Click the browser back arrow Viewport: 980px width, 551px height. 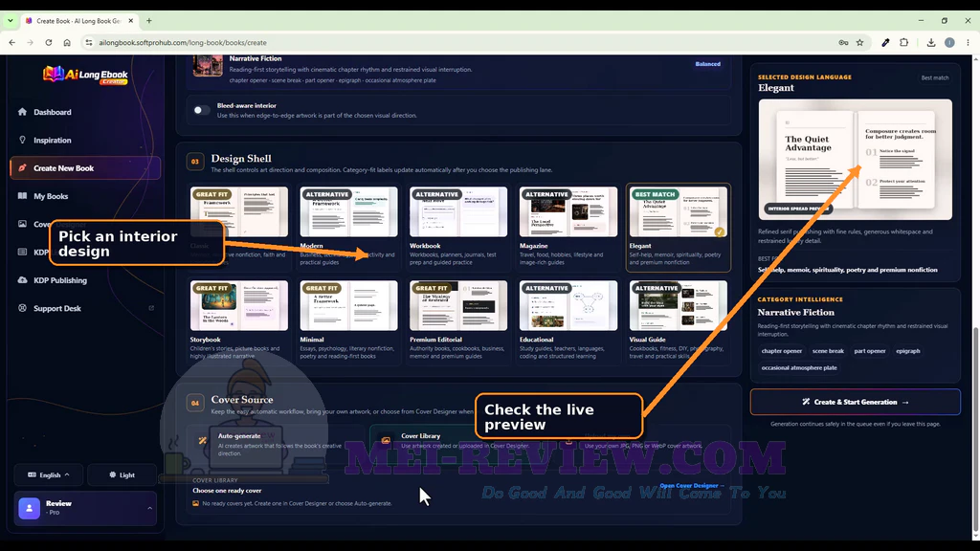point(11,42)
